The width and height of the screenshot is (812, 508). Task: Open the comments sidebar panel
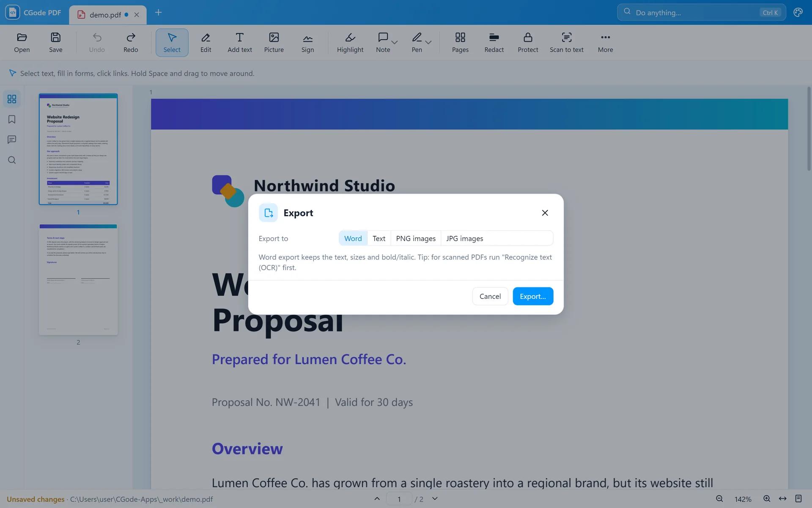12,140
